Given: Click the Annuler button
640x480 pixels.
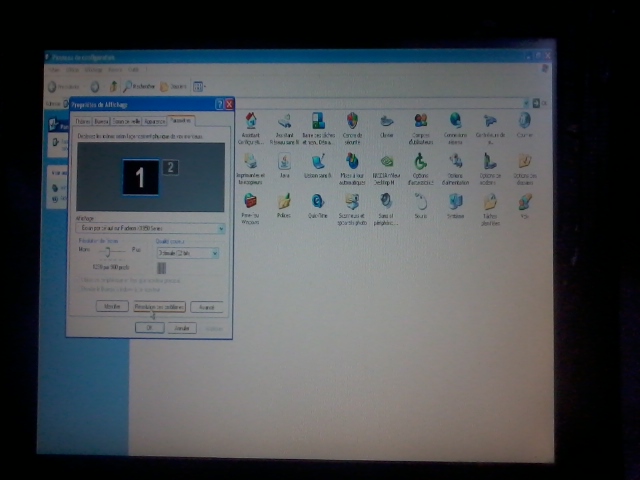Looking at the screenshot, I should click(182, 328).
